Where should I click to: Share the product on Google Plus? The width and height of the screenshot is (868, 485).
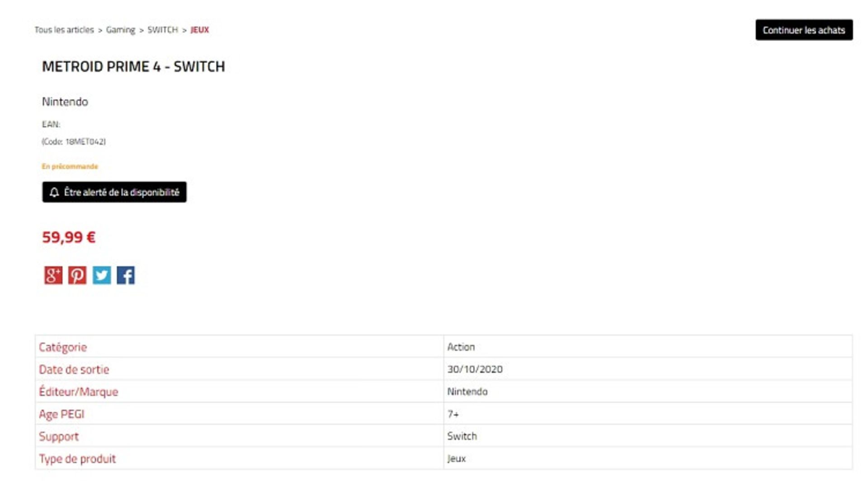pos(53,275)
